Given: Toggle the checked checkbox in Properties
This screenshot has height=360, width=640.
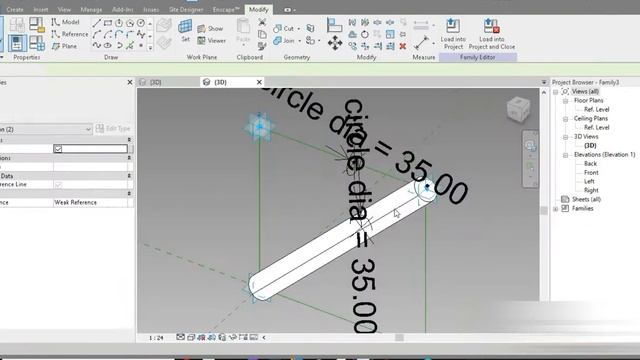Looking at the screenshot, I should tap(58, 149).
